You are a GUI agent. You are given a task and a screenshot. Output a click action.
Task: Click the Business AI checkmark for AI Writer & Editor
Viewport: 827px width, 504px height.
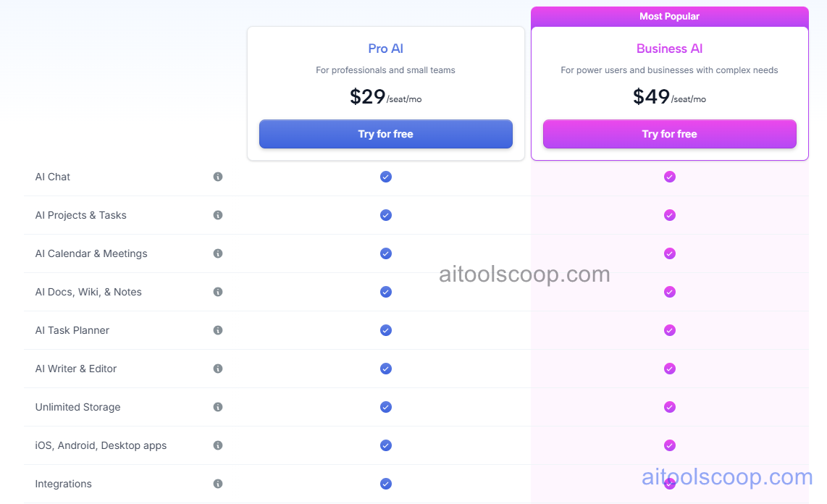(669, 369)
